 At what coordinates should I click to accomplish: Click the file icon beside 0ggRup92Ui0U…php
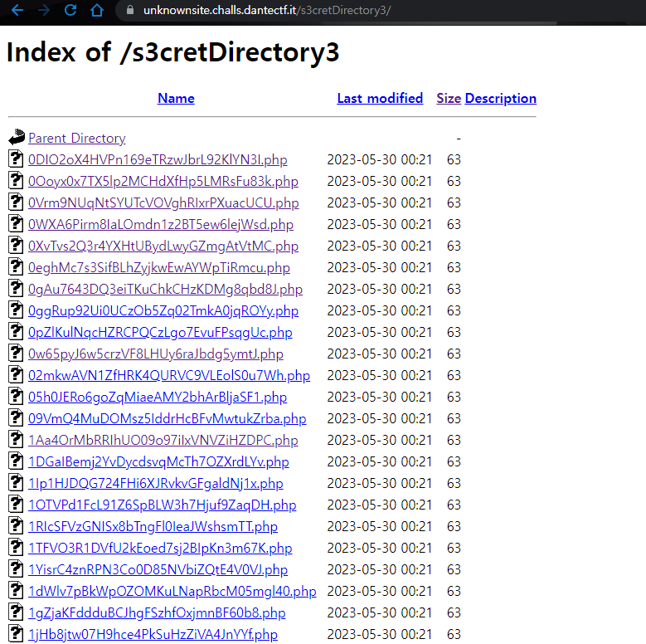click(16, 310)
